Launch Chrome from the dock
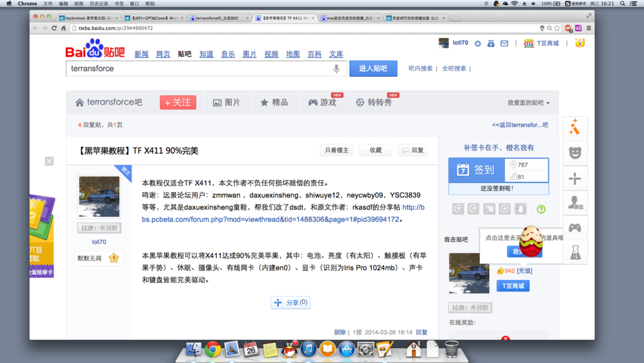Image resolution: width=644 pixels, height=363 pixels. click(213, 349)
